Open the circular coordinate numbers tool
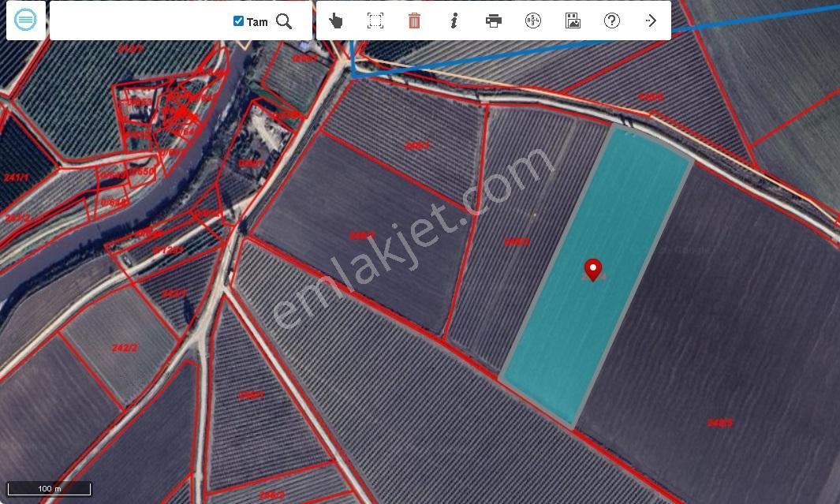This screenshot has height=504, width=840. coord(533,21)
